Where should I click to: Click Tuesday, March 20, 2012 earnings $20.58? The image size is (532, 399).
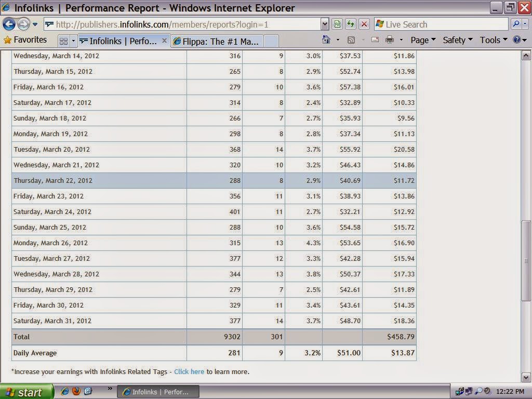(404, 150)
